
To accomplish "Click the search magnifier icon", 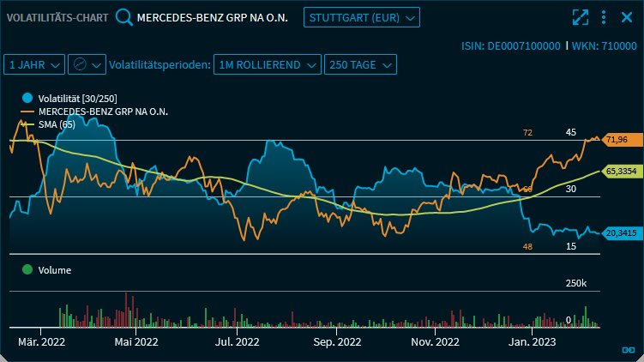I will (124, 18).
